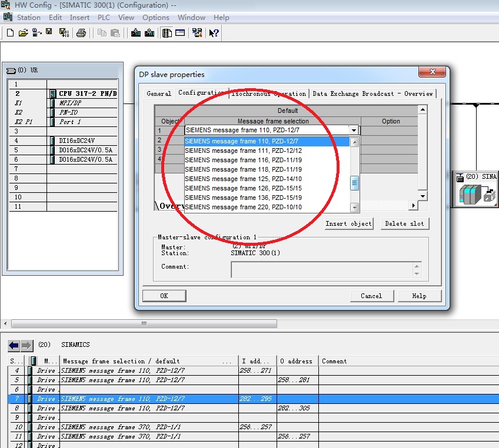Close the DP slave properties dialog
Viewport: 499px width, 448px height.
(432, 72)
